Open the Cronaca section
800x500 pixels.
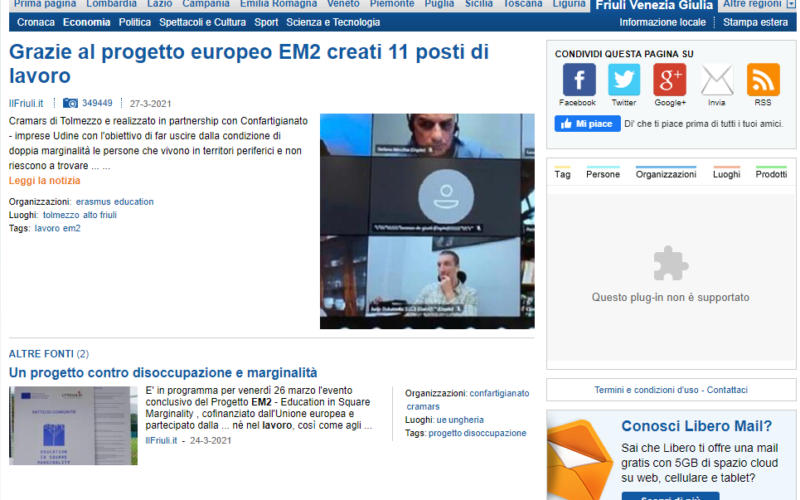[36, 22]
